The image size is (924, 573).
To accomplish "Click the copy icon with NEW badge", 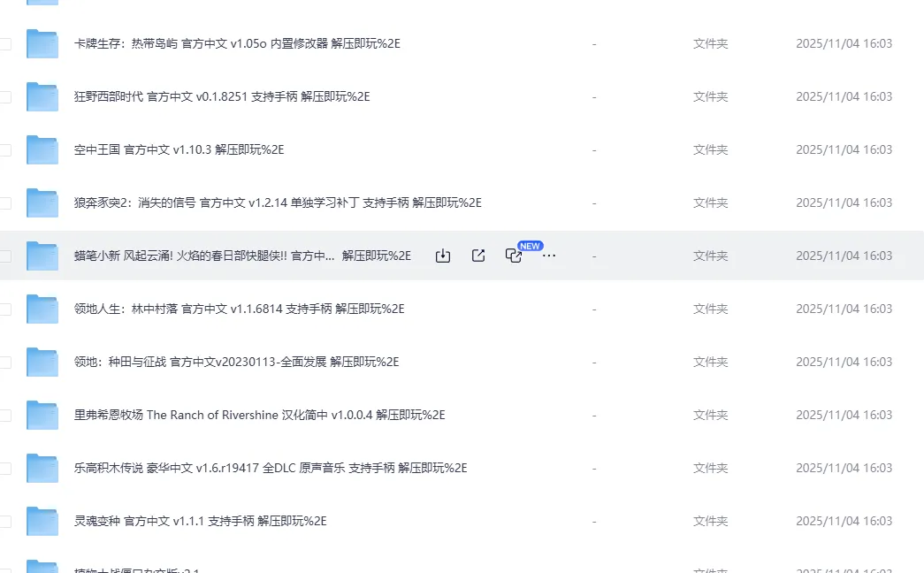I will 513,256.
